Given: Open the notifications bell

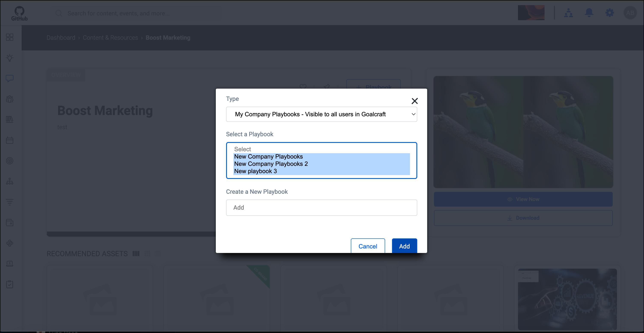Looking at the screenshot, I should [x=589, y=13].
